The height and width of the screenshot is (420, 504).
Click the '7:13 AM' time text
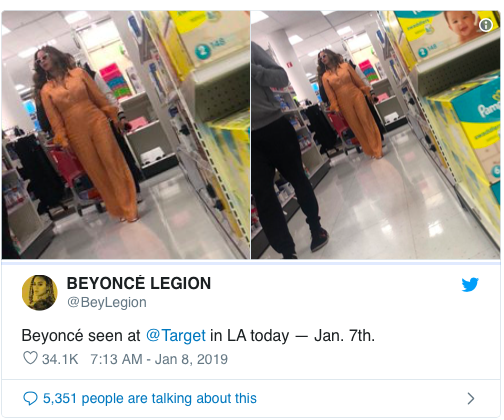tap(116, 359)
